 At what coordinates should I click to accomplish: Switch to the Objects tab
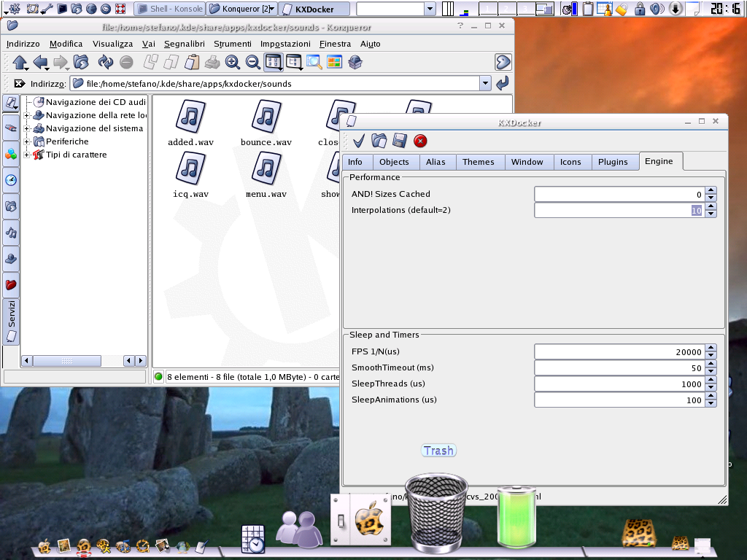pyautogui.click(x=394, y=162)
